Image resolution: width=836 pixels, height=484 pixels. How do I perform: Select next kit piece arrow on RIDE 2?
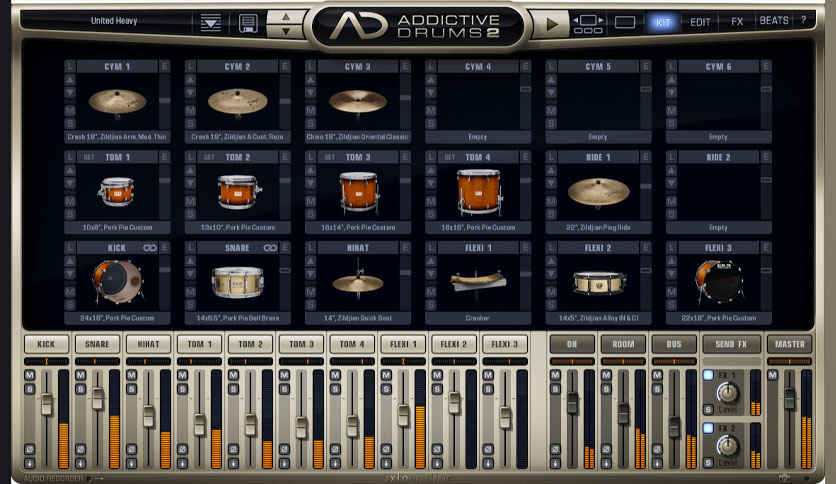click(672, 183)
